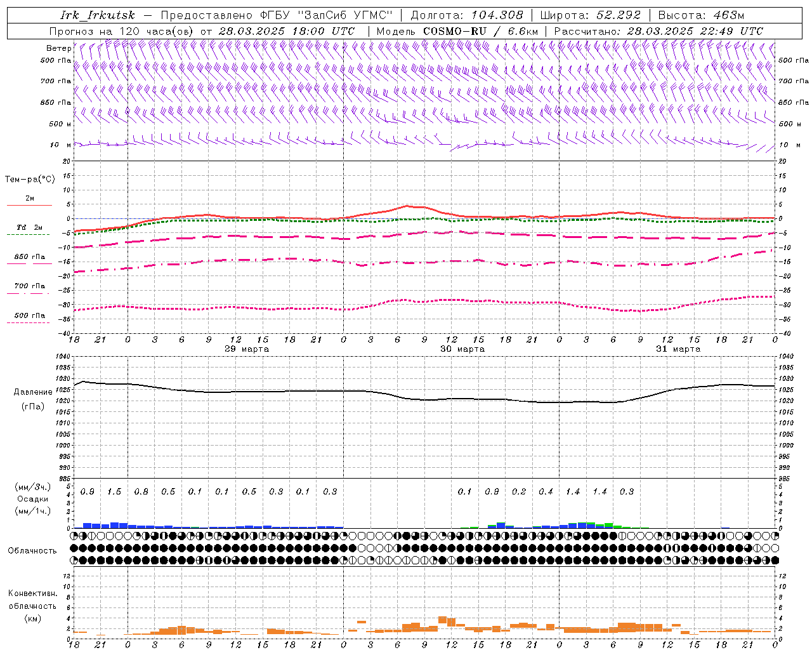Click the (гПа) unit under Давление
This screenshot has height=650, width=812.
click(x=32, y=407)
